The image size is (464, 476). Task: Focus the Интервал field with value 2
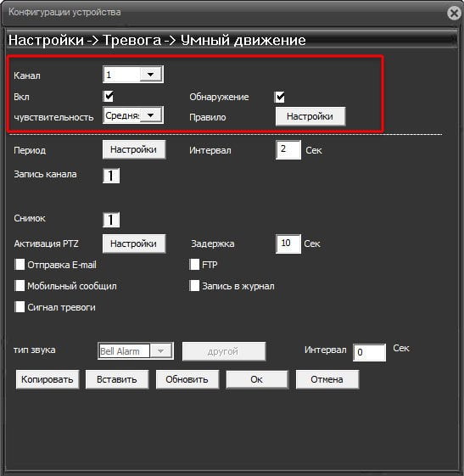(288, 149)
